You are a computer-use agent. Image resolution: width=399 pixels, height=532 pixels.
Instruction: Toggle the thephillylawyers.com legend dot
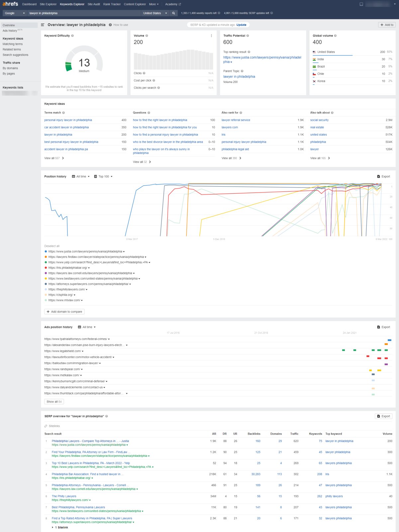46,289
